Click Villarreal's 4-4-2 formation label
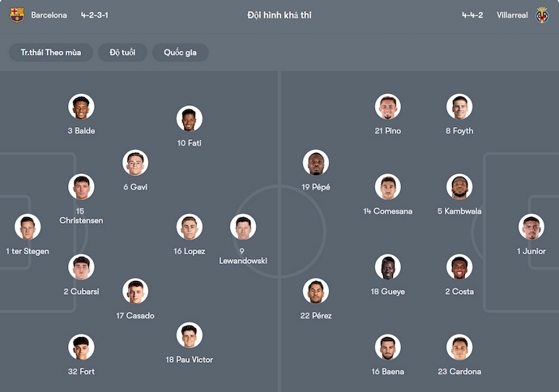This screenshot has height=392, width=559. pyautogui.click(x=472, y=15)
